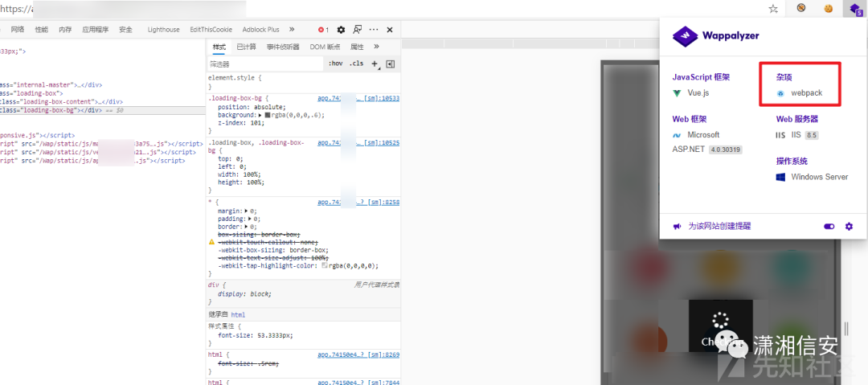The image size is (868, 385).
Task: Close the DevTools panel
Action: point(390,30)
